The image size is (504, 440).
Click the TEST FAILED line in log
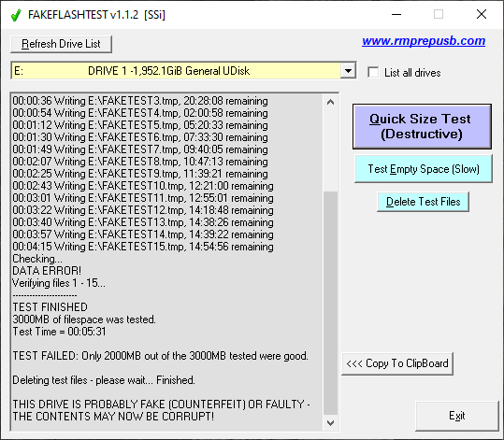[x=161, y=356]
